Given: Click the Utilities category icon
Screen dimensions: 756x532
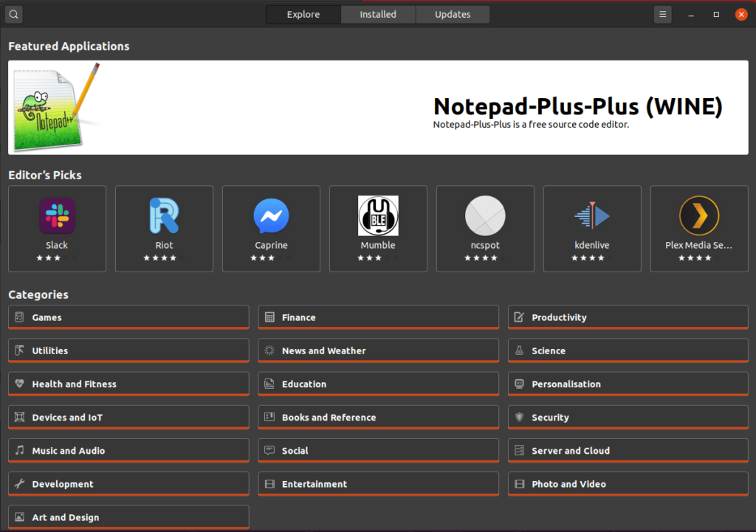Looking at the screenshot, I should (x=19, y=350).
